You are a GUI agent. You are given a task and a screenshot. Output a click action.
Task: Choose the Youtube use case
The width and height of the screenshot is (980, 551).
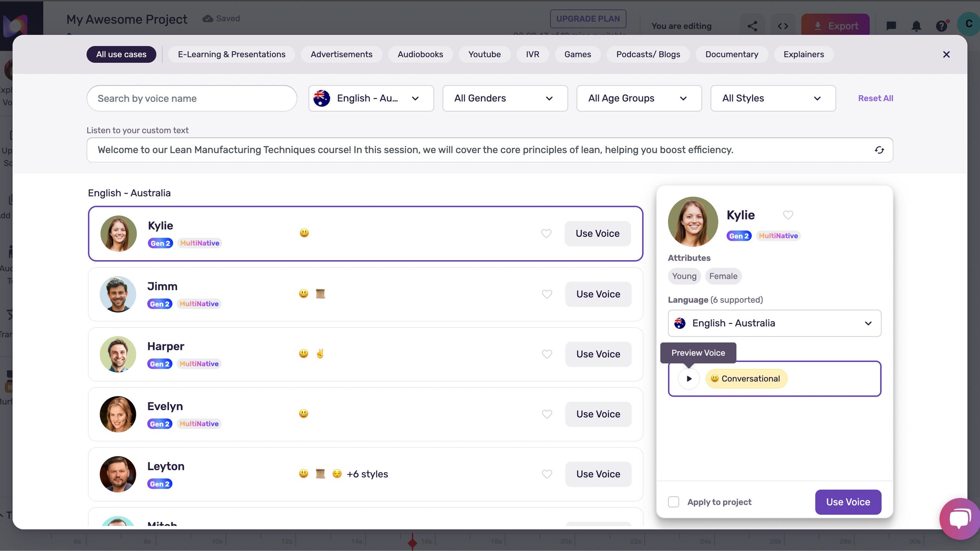click(485, 54)
